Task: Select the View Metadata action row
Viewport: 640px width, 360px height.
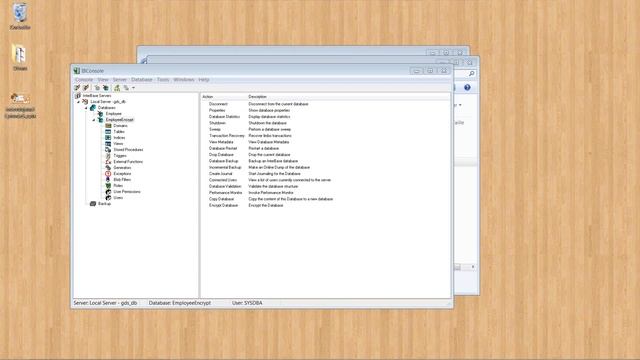Action: tap(326, 142)
